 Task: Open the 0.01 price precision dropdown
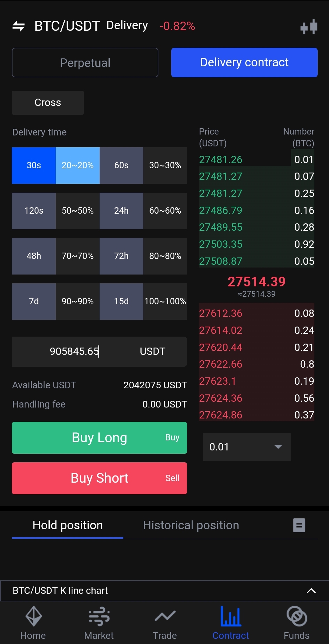(246, 447)
